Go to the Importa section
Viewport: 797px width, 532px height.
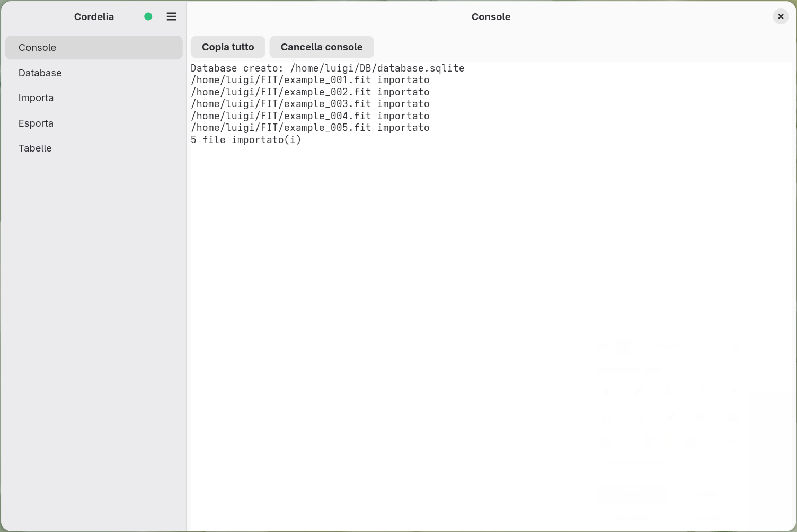tap(94, 98)
